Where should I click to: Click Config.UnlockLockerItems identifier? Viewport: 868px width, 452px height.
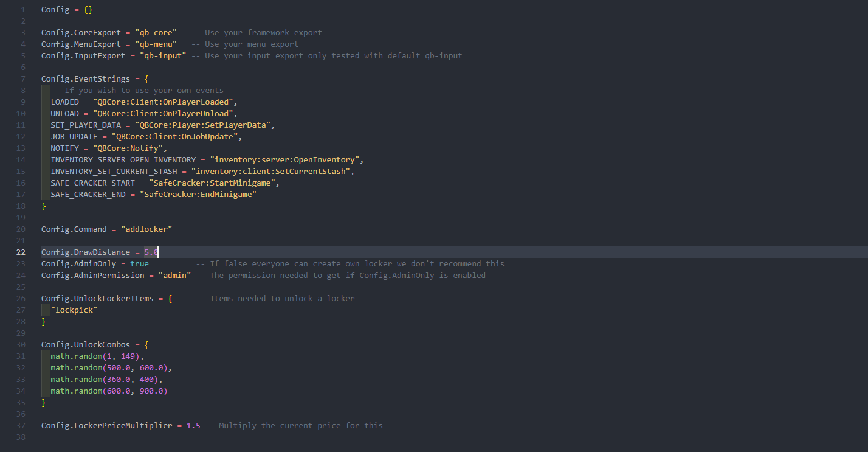click(97, 299)
